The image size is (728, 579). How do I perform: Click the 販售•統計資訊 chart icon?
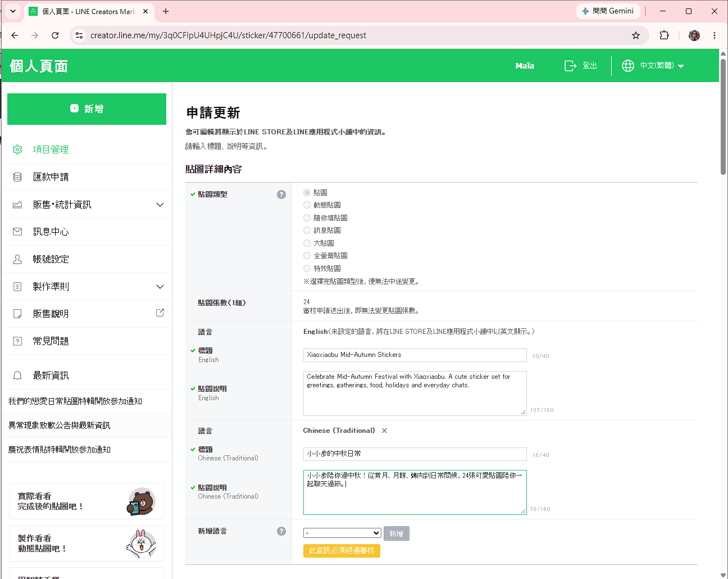pyautogui.click(x=17, y=205)
